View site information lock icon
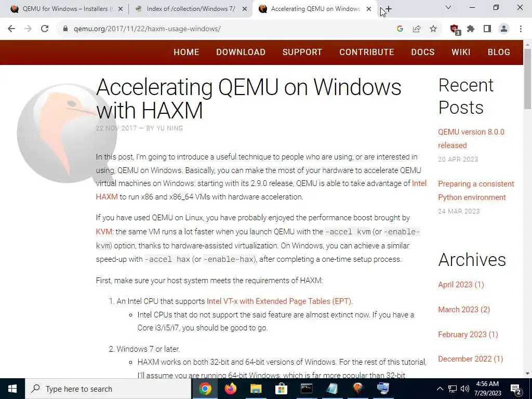The image size is (532, 399). (65, 29)
